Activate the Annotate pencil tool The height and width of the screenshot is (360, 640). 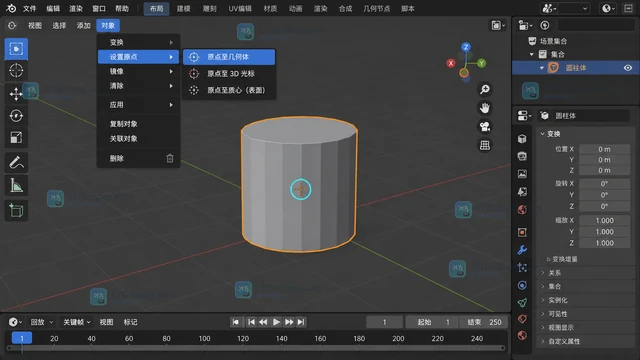click(16, 162)
